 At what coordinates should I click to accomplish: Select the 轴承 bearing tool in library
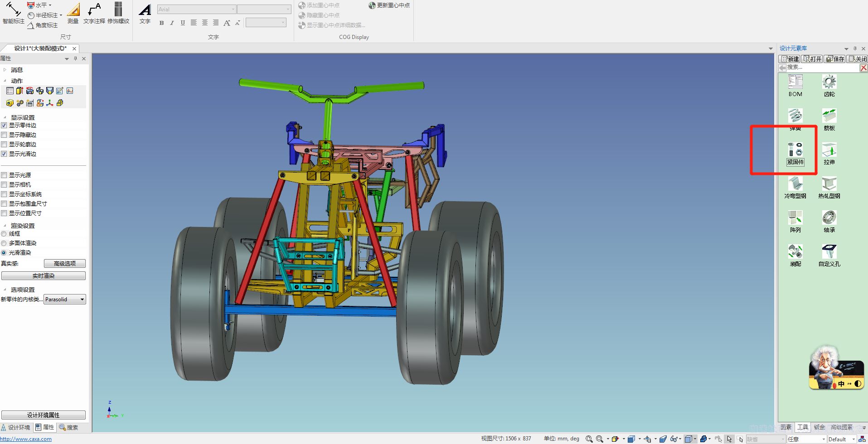pyautogui.click(x=829, y=222)
